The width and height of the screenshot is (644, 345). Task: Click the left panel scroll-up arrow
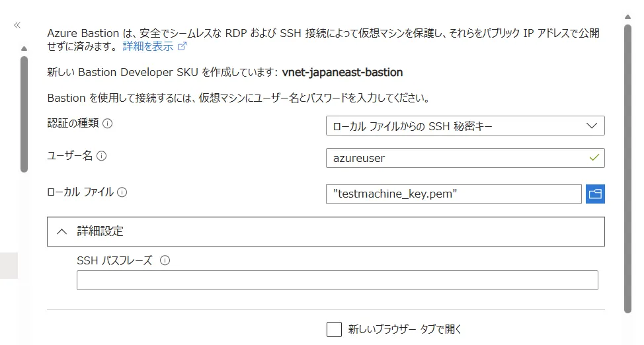point(24,48)
